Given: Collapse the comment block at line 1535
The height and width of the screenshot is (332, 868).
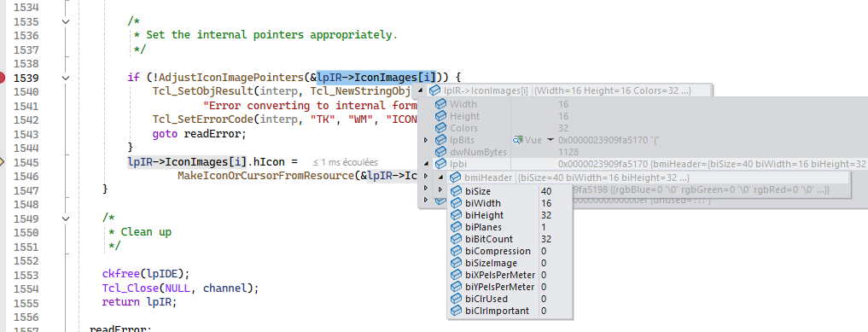Looking at the screenshot, I should pyautogui.click(x=67, y=21).
